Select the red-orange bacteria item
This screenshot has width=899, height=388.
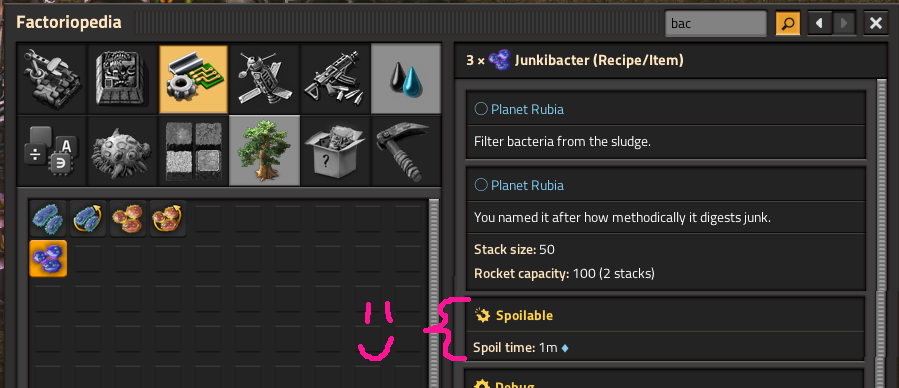[x=128, y=218]
